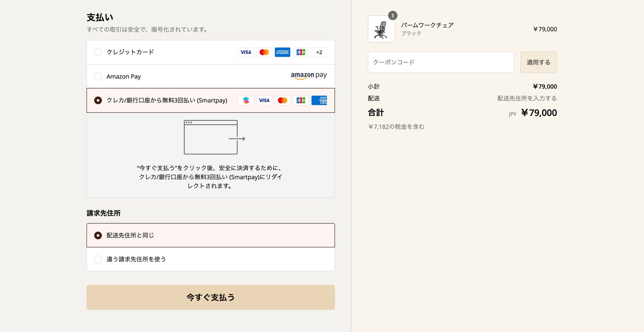Click the AMEX icon in credit card row
The height and width of the screenshot is (332, 644).
point(282,52)
